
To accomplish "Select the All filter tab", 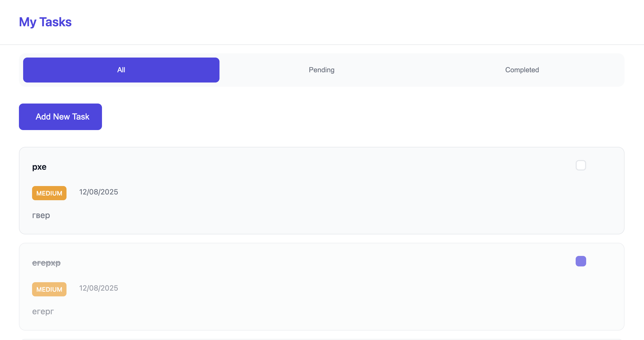I will pos(121,70).
